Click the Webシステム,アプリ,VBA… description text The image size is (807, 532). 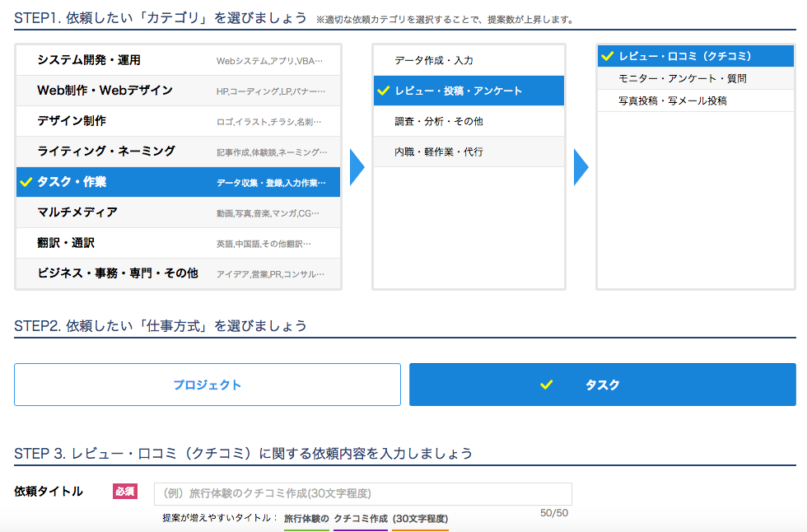pyautogui.click(x=270, y=61)
